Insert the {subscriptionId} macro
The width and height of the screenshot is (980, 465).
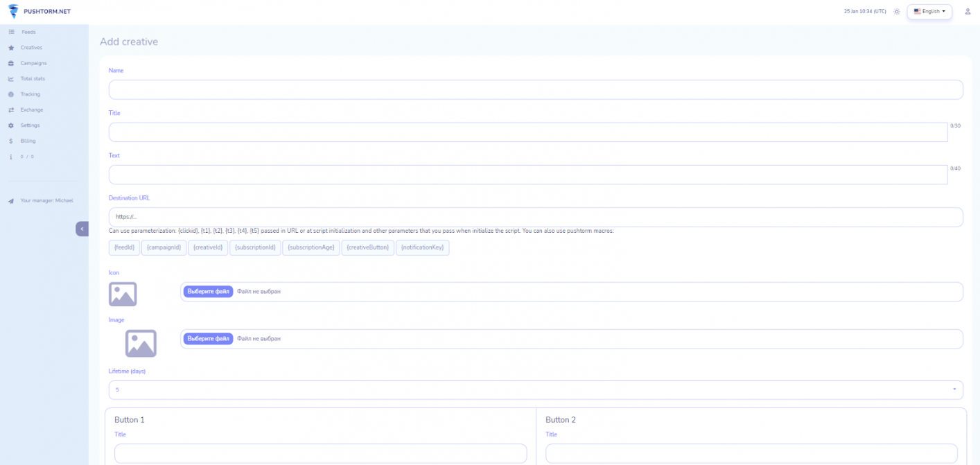[256, 247]
